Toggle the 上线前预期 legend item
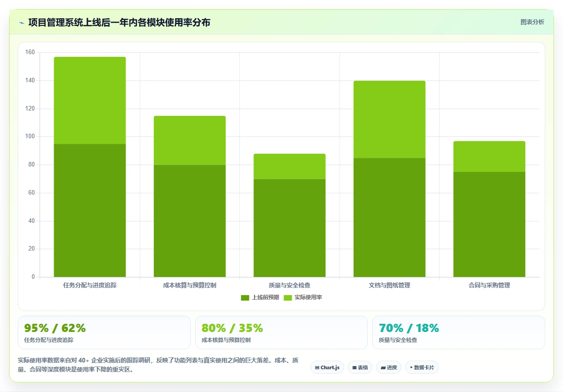Screen dimensions: 563x392 260,297
